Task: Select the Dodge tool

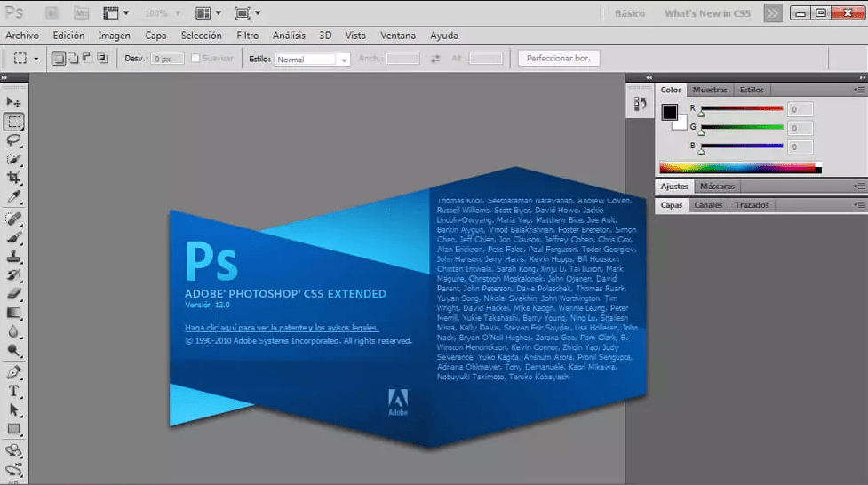Action: [14, 351]
